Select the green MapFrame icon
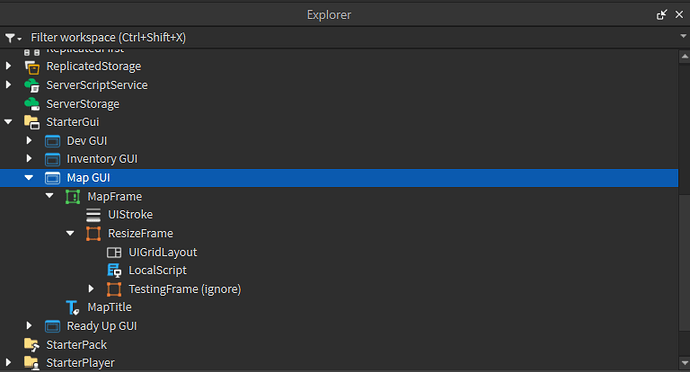The width and height of the screenshot is (690, 372). coord(73,197)
